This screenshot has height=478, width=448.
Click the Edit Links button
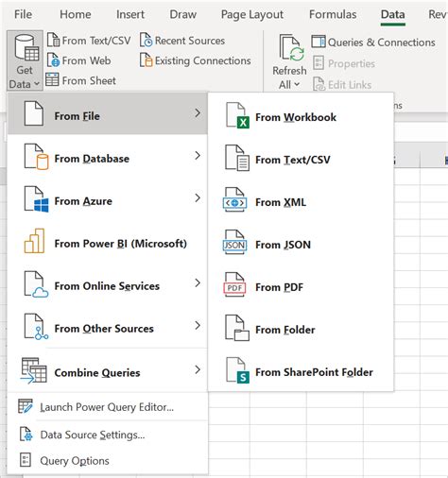click(342, 84)
